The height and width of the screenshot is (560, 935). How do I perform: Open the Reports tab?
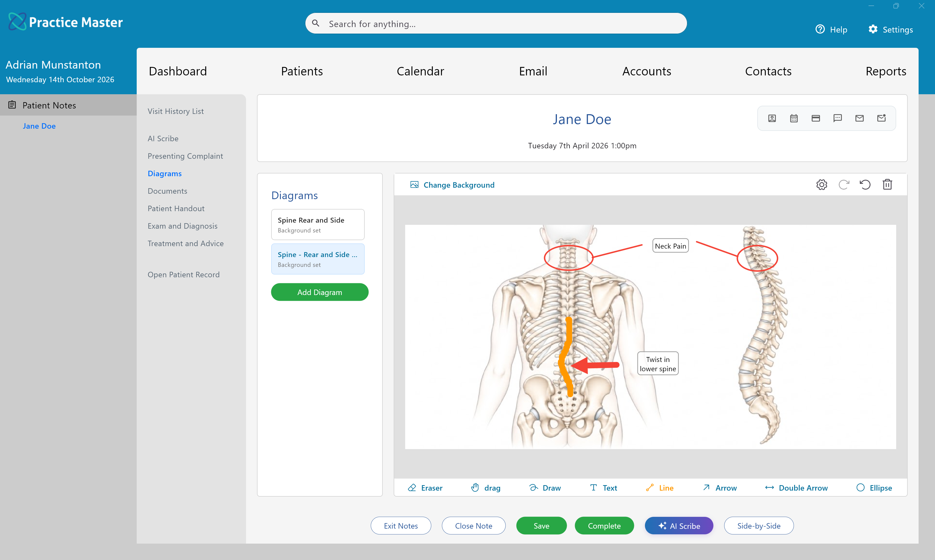[x=886, y=71]
